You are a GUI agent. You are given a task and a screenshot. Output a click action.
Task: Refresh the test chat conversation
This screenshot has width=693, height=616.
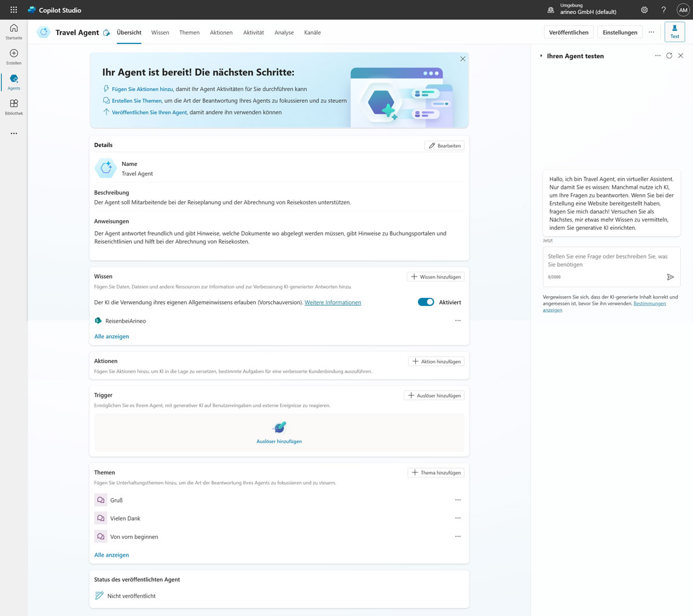tap(669, 56)
